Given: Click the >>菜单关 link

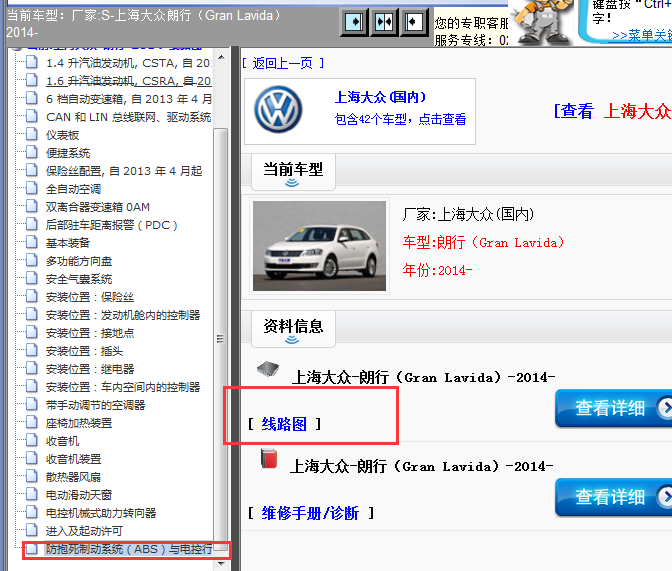Looking at the screenshot, I should click(642, 35).
